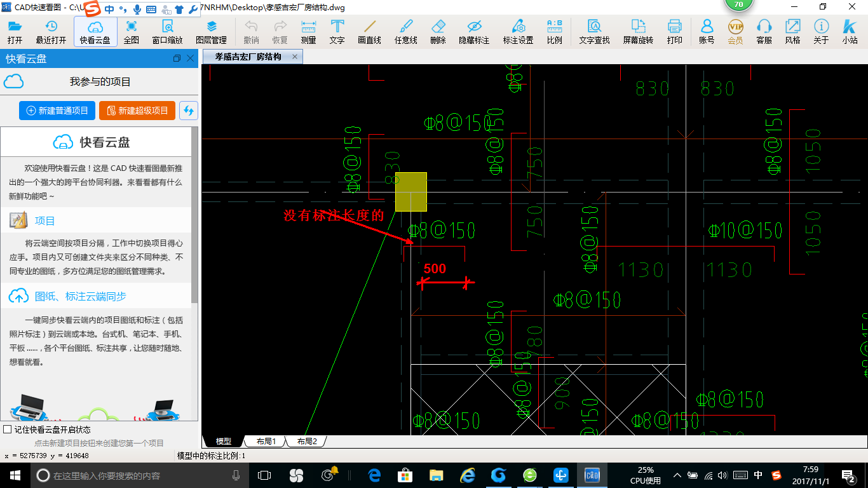Contact 客服 customer service
The height and width of the screenshot is (488, 868).
[x=764, y=32]
